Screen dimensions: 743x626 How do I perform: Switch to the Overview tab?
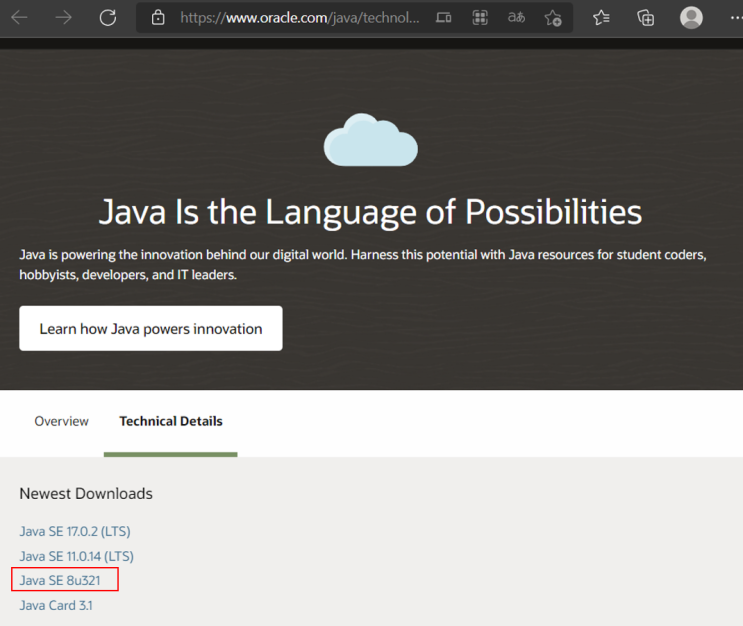[x=62, y=421]
